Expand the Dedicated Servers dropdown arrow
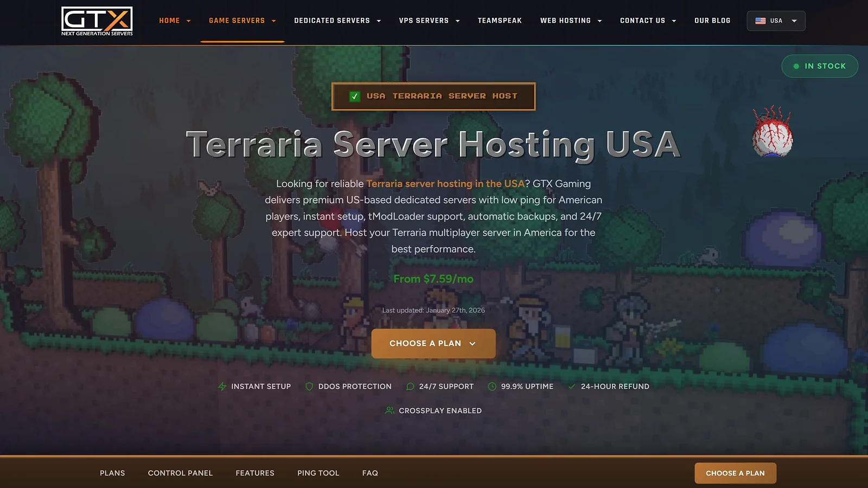 tap(379, 21)
